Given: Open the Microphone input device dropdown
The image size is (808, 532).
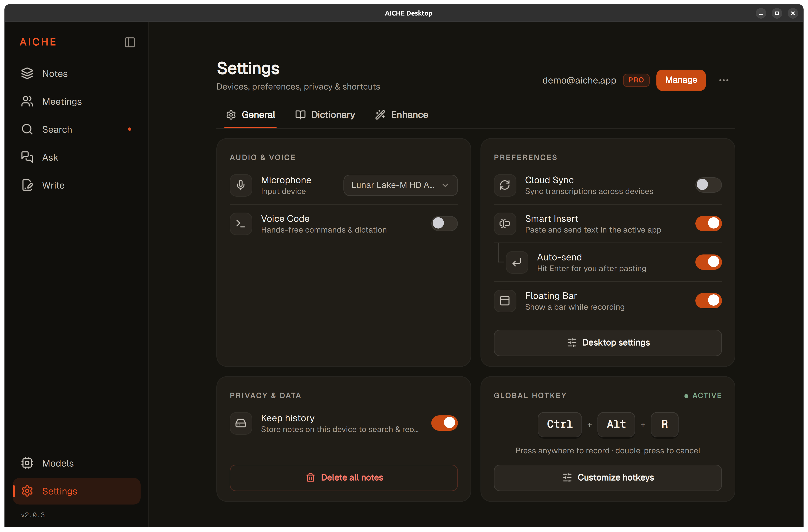Looking at the screenshot, I should [x=400, y=185].
